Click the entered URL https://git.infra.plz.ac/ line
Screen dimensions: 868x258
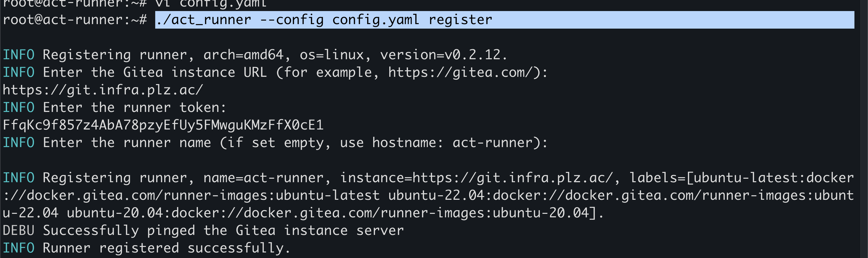(103, 90)
